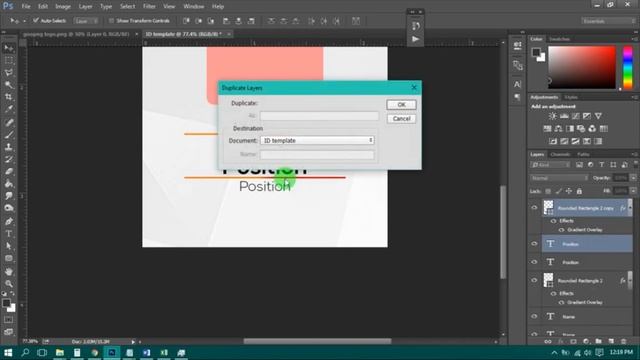640x360 pixels.
Task: Click the horizontal scrollbar below canvas
Action: pyautogui.click(x=317, y=341)
